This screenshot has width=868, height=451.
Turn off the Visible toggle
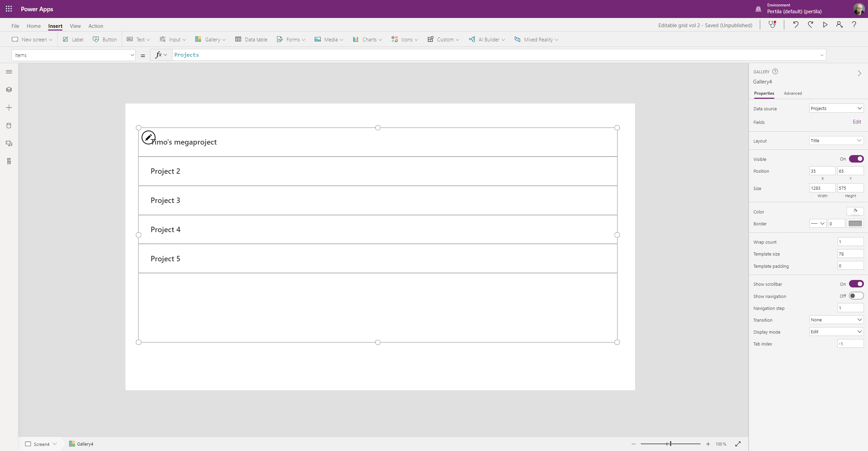[x=856, y=159]
